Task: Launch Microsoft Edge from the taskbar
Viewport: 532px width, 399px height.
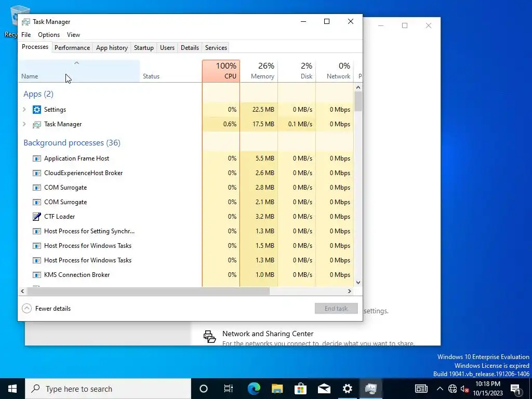Action: 254,389
